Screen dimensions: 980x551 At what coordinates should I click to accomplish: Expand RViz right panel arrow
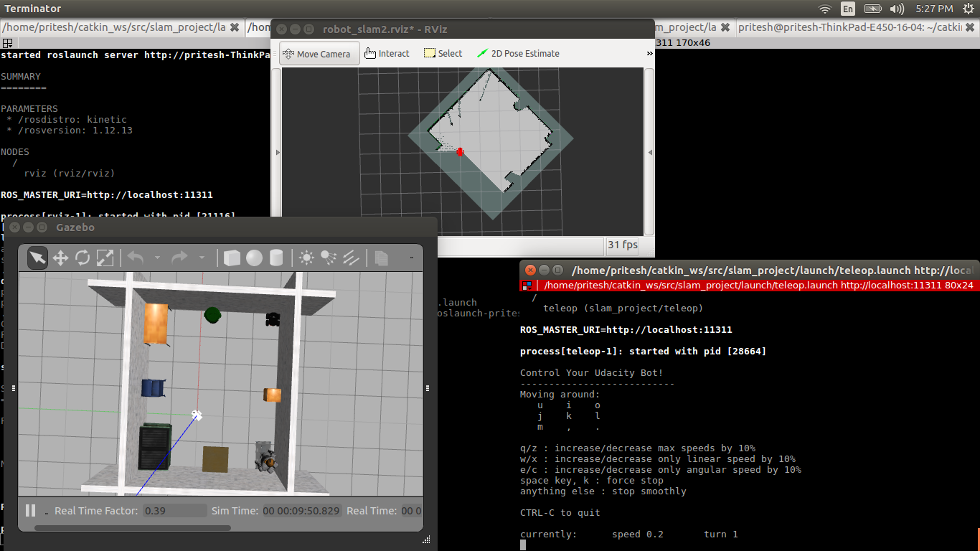tap(649, 152)
